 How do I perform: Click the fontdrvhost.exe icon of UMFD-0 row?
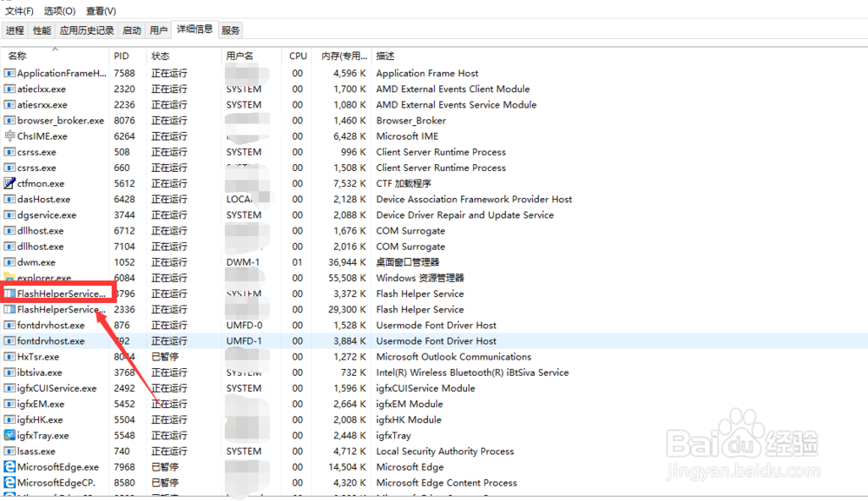click(x=10, y=325)
